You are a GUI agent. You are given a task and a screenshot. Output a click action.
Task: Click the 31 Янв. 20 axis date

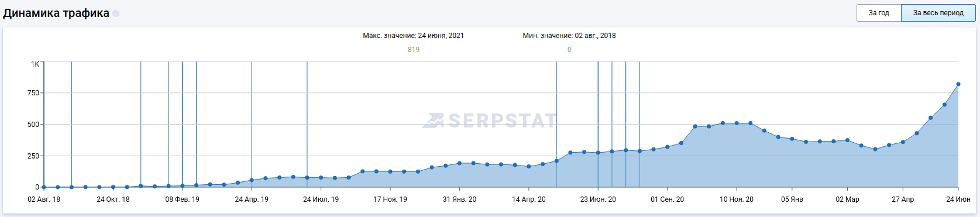[459, 199]
